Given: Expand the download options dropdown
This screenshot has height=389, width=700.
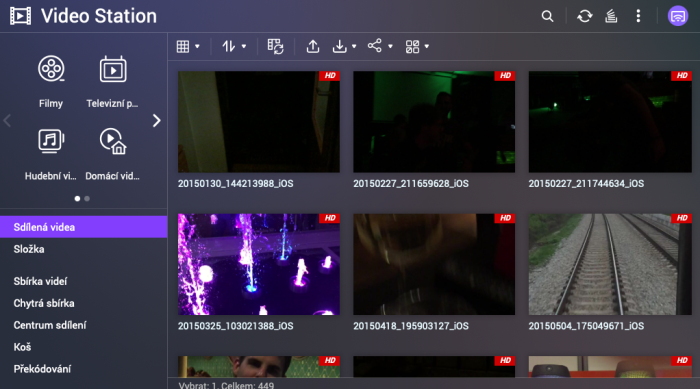Looking at the screenshot, I should point(344,46).
